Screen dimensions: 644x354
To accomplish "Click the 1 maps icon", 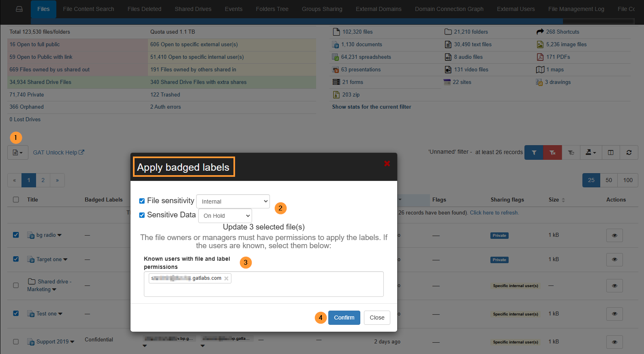I will 540,70.
